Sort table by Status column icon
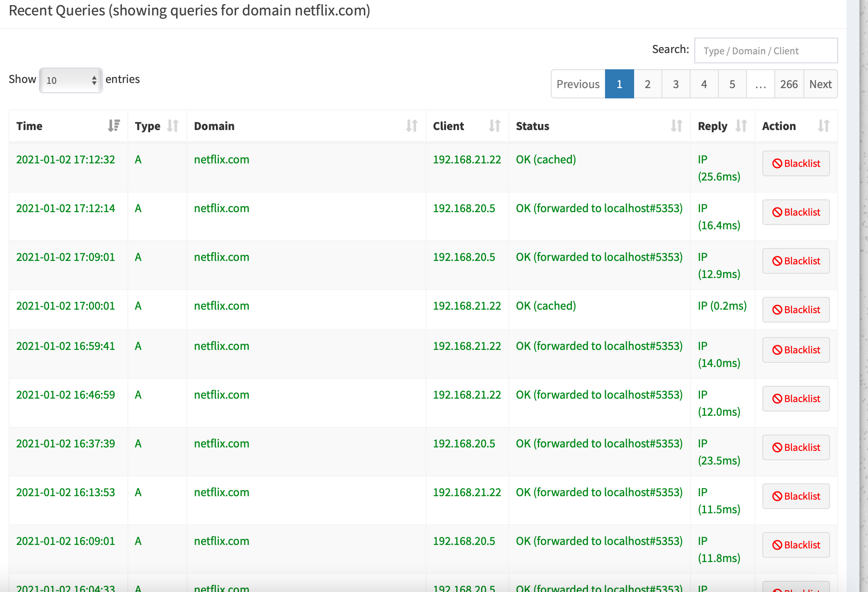The height and width of the screenshot is (592, 868). pyautogui.click(x=676, y=126)
